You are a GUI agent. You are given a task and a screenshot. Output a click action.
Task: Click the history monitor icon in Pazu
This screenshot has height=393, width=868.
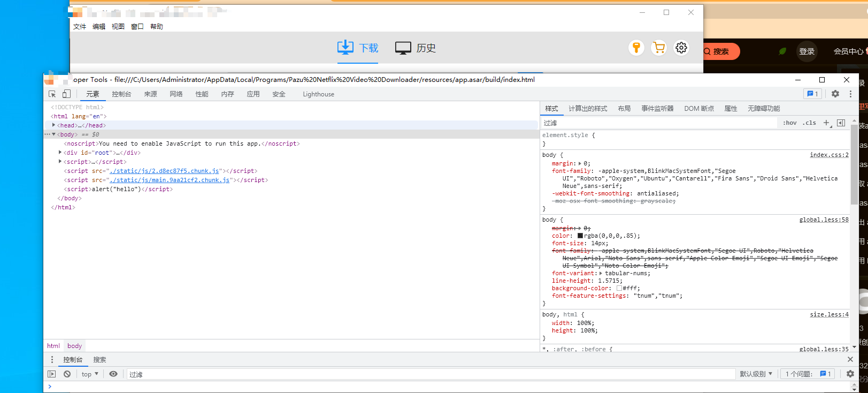click(403, 48)
